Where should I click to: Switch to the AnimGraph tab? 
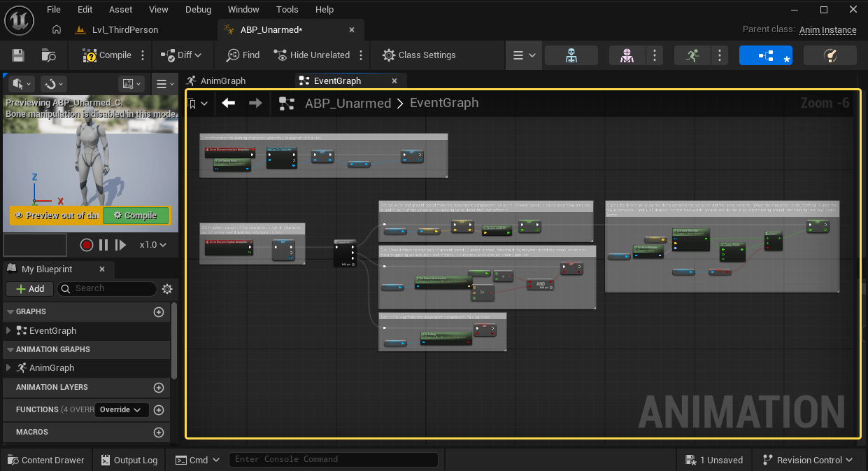coord(222,81)
